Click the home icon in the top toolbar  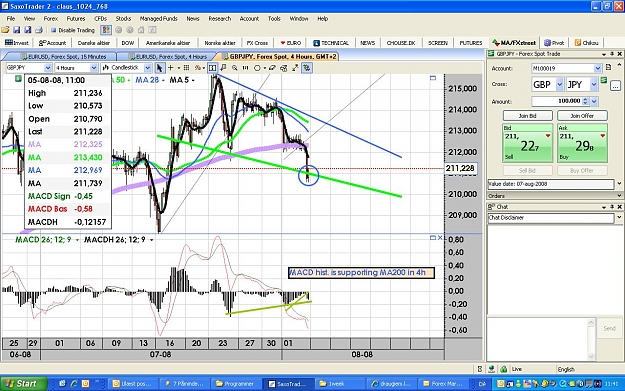[141, 30]
